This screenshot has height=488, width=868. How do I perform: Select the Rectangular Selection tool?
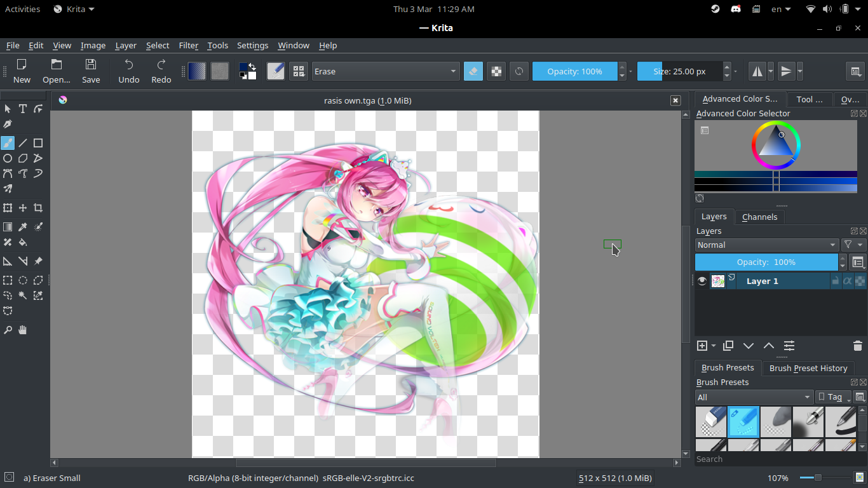[8, 280]
